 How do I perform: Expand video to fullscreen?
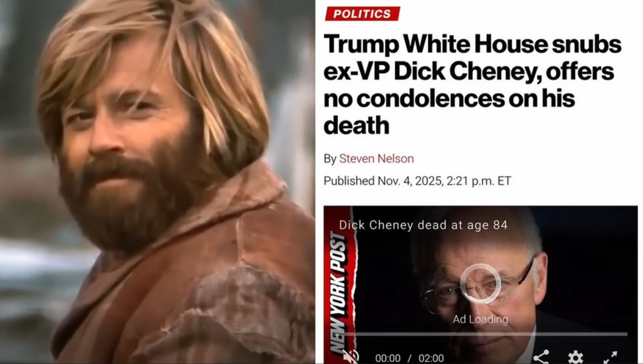click(610, 357)
